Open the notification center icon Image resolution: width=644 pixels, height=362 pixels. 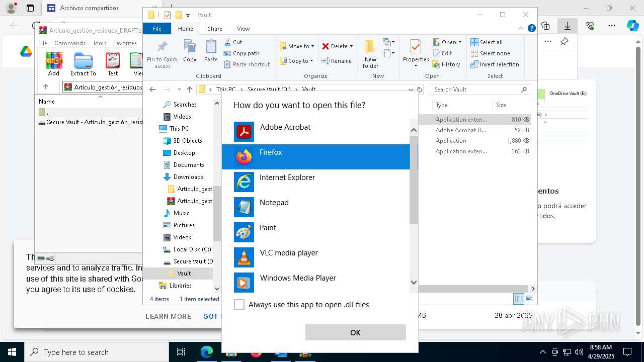pos(627,352)
